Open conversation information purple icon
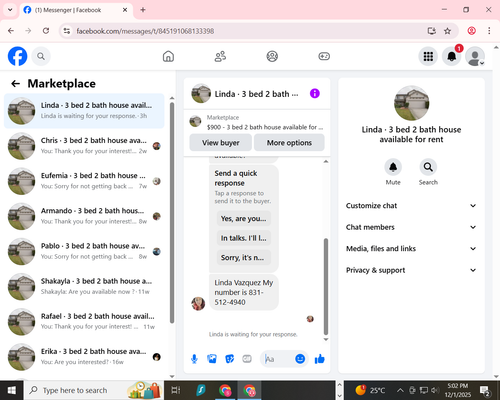 tap(315, 93)
